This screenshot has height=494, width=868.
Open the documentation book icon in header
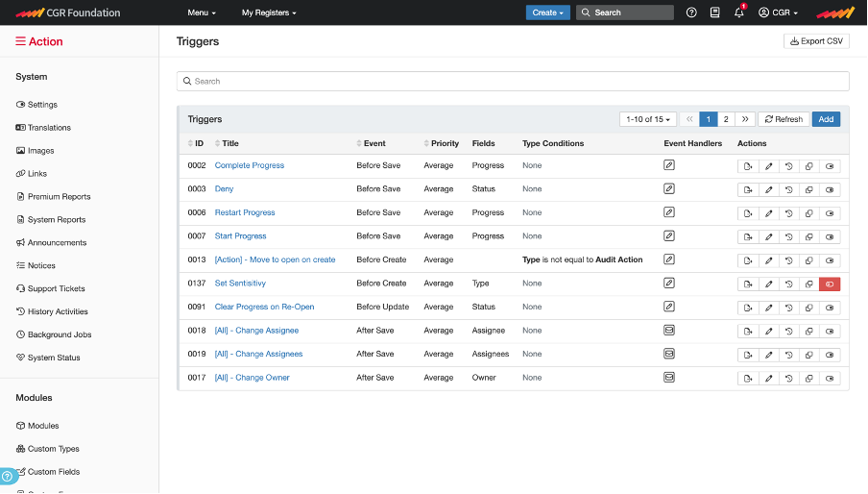(x=714, y=12)
